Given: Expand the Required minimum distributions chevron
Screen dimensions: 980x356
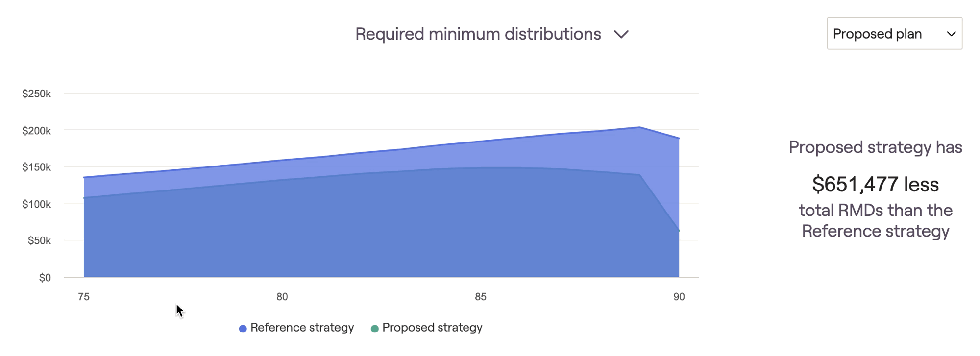Looking at the screenshot, I should click(x=621, y=35).
